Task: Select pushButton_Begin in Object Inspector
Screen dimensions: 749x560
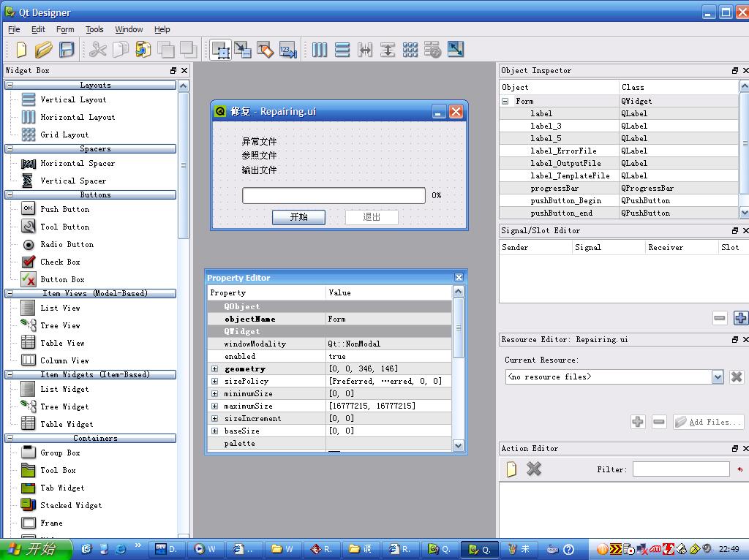Action: (x=619, y=200)
